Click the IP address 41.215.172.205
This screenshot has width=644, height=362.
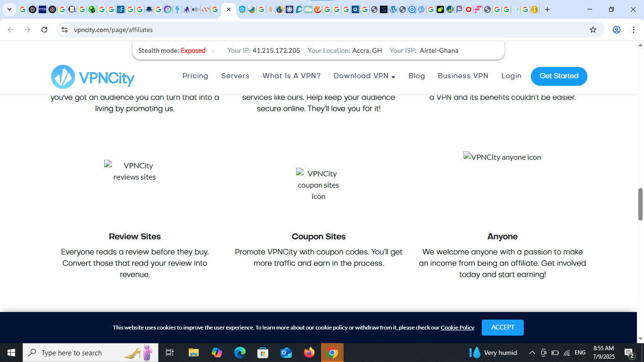[276, 50]
